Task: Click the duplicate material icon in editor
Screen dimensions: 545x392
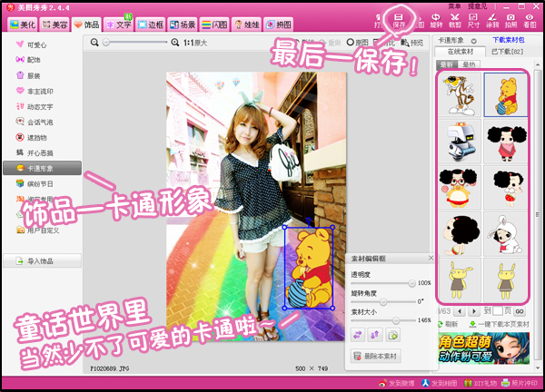Action: pyautogui.click(x=392, y=334)
